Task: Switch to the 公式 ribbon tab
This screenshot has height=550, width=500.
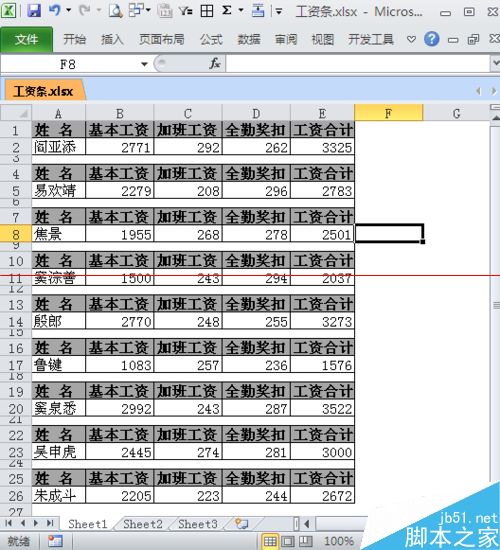Action: point(211,39)
